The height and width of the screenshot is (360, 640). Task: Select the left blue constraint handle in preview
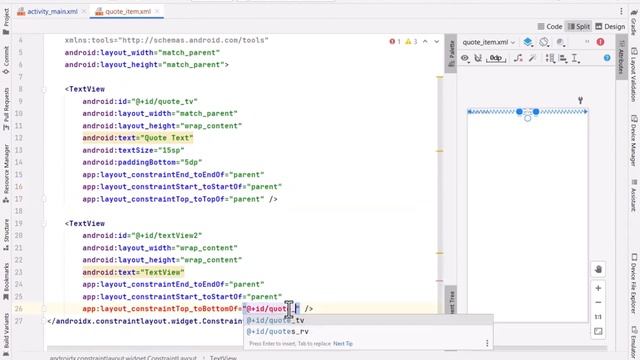tap(519, 111)
